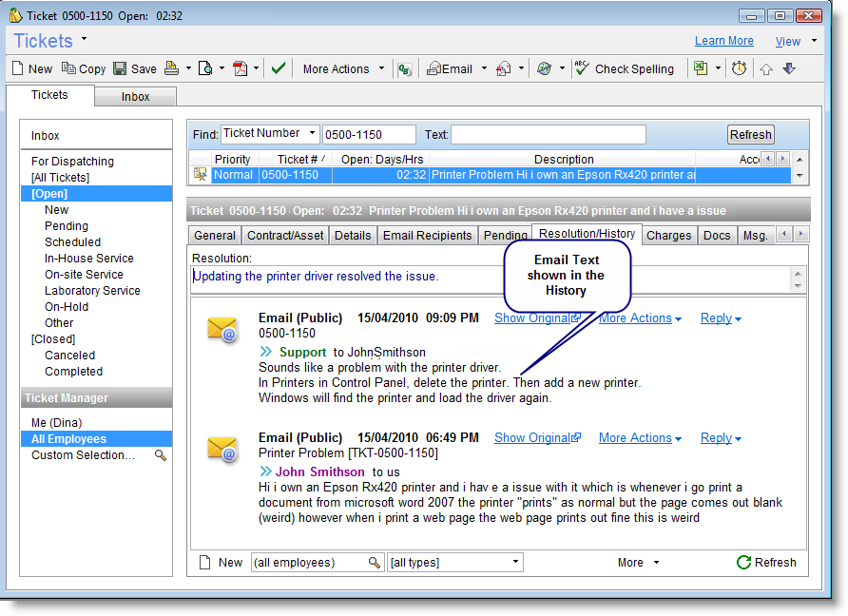
Task: Open the More Actions toolbar dropdown
Action: tap(381, 68)
